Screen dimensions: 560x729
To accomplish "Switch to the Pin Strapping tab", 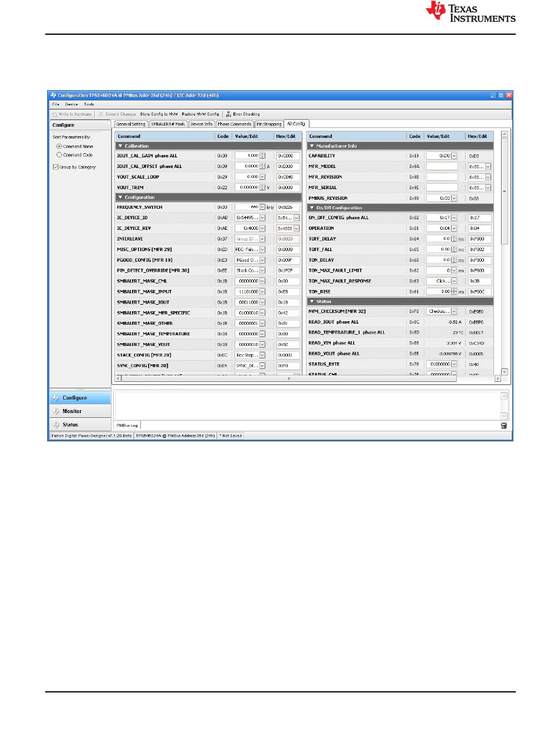I will coord(269,124).
